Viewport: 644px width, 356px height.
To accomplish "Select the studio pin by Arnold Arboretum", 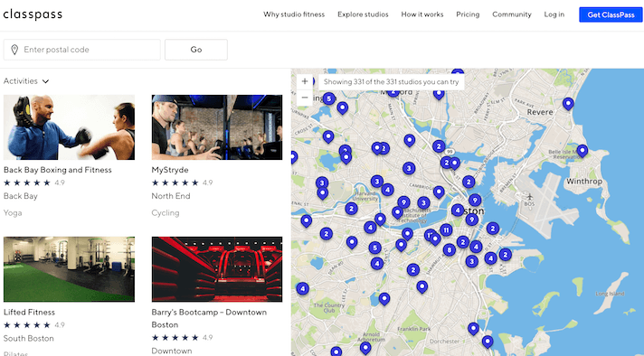I will [365, 348].
